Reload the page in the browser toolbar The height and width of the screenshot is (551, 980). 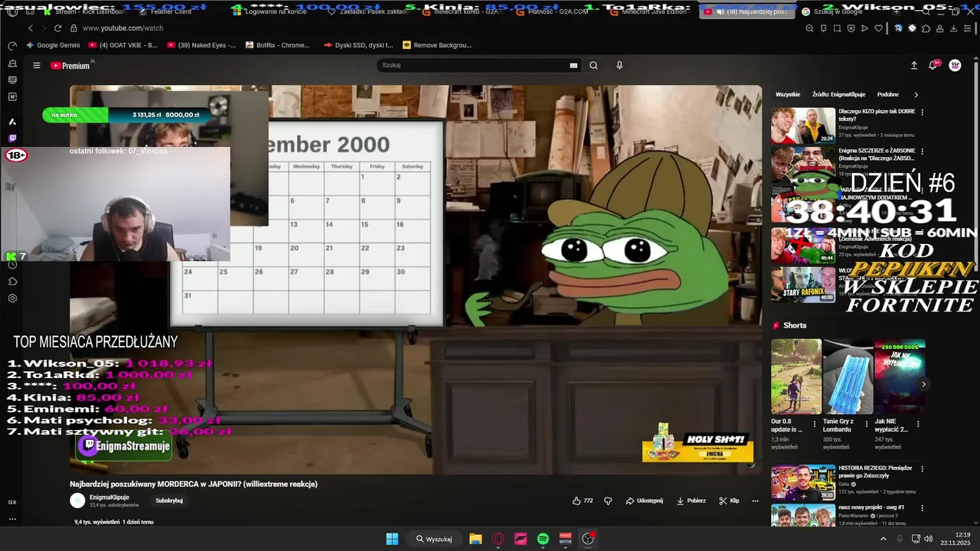(x=57, y=28)
